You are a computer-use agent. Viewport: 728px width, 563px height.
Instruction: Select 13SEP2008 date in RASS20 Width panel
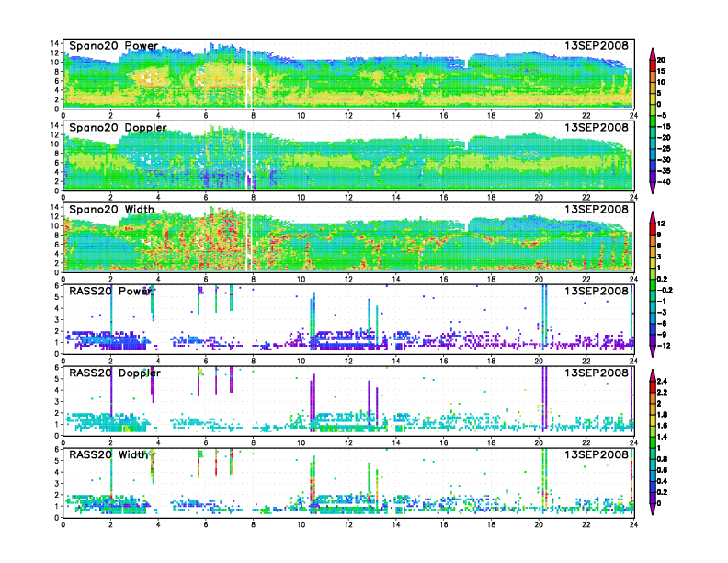pos(597,454)
